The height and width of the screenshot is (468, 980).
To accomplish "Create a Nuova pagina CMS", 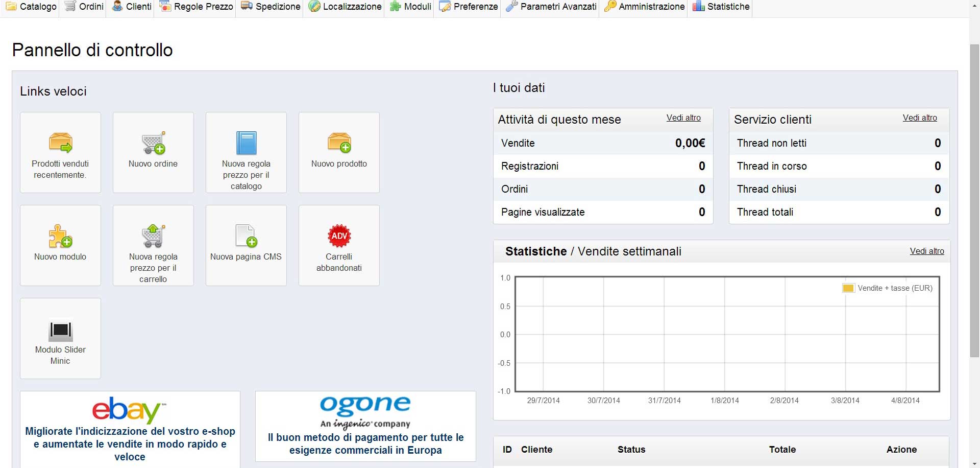I will pyautogui.click(x=246, y=245).
